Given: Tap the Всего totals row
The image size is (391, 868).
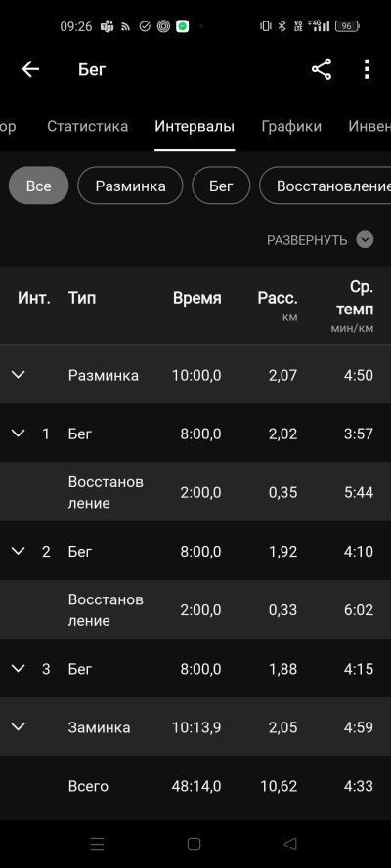Looking at the screenshot, I should tap(195, 786).
